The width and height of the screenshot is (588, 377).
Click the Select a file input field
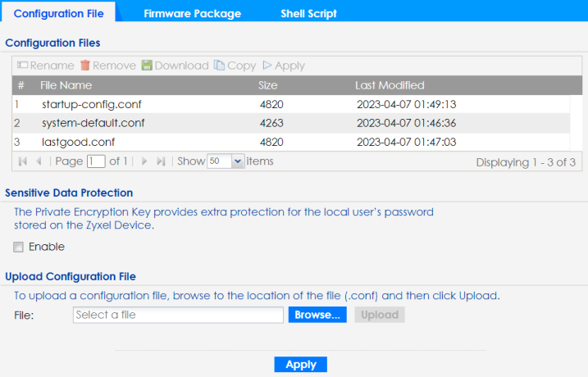177,315
